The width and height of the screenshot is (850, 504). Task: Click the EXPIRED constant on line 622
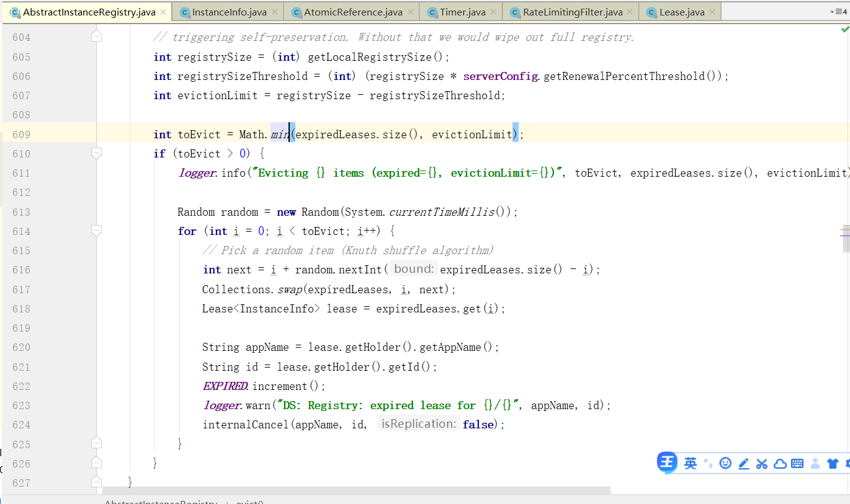click(x=225, y=386)
